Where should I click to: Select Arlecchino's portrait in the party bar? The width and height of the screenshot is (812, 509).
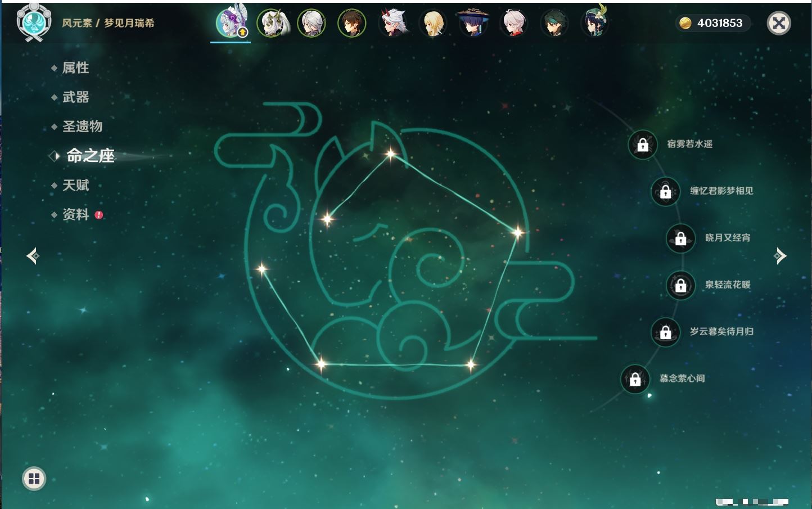312,23
